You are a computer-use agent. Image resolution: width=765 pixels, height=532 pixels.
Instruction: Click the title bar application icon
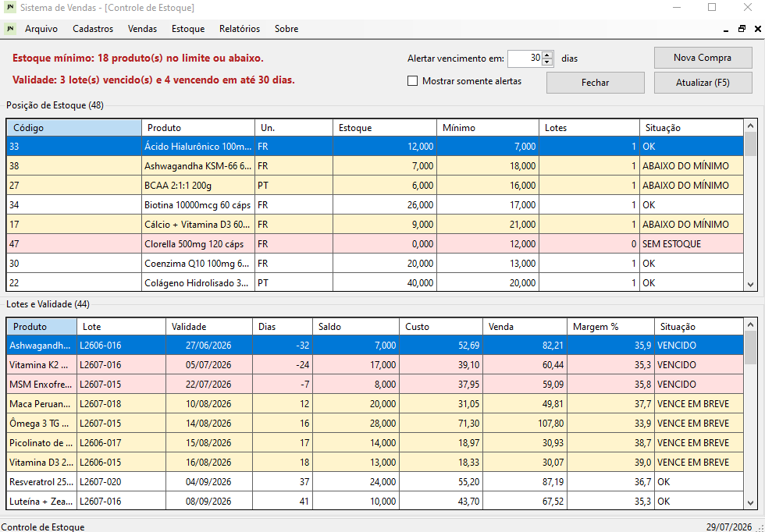10,8
